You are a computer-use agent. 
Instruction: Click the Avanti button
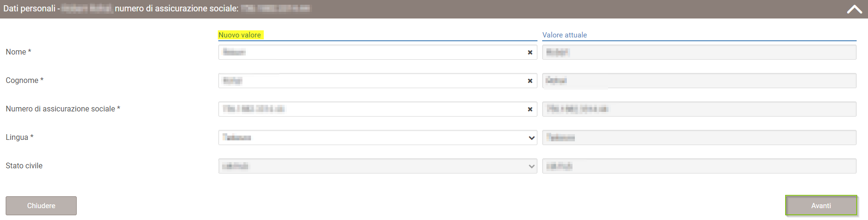point(821,206)
